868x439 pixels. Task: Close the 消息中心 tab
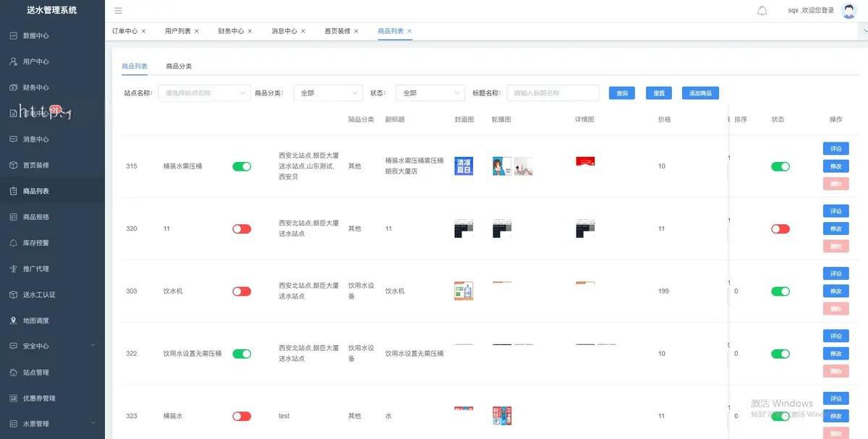(303, 31)
